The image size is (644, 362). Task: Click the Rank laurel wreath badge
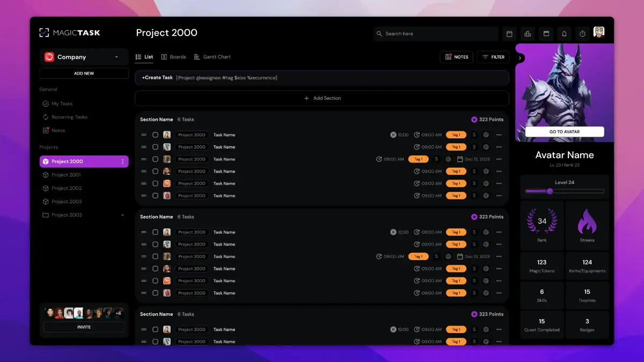(542, 221)
